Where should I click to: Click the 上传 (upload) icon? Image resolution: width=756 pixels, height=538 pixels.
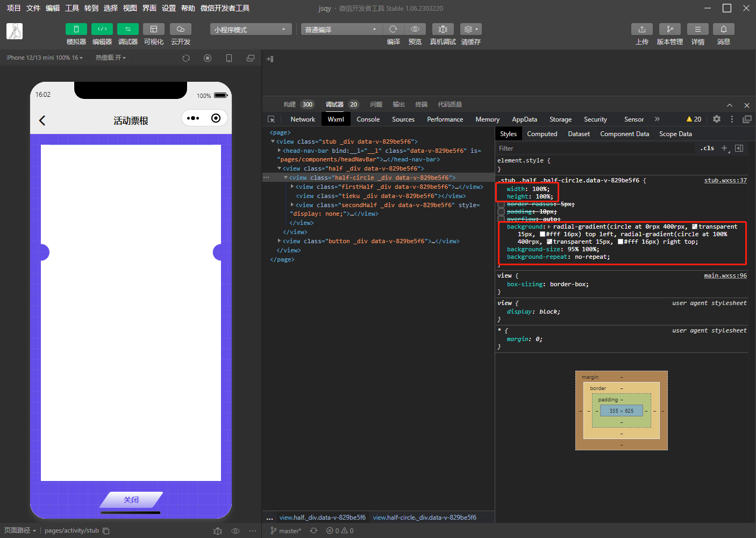pos(641,29)
